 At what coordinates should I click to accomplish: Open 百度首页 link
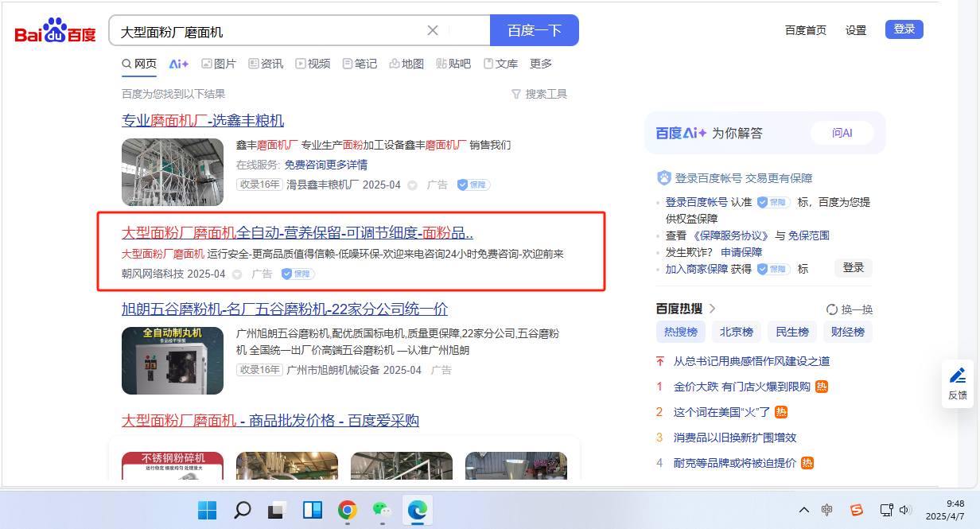[x=806, y=30]
